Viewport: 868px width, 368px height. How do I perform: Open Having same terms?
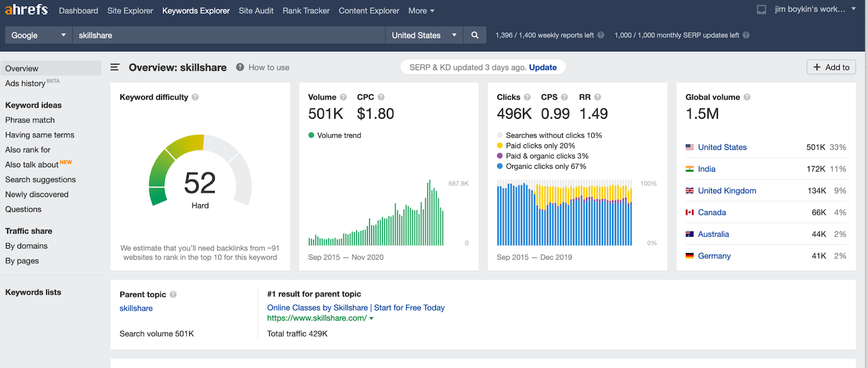40,135
